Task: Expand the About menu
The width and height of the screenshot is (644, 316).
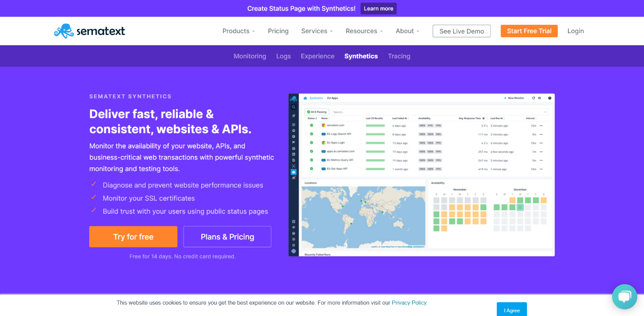Action: pyautogui.click(x=408, y=31)
